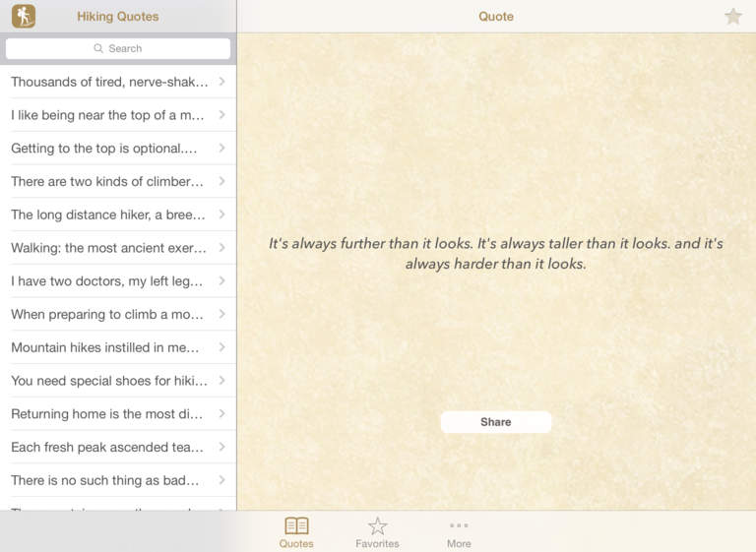Click the Share button
Image resolution: width=756 pixels, height=552 pixels.
pos(495,422)
